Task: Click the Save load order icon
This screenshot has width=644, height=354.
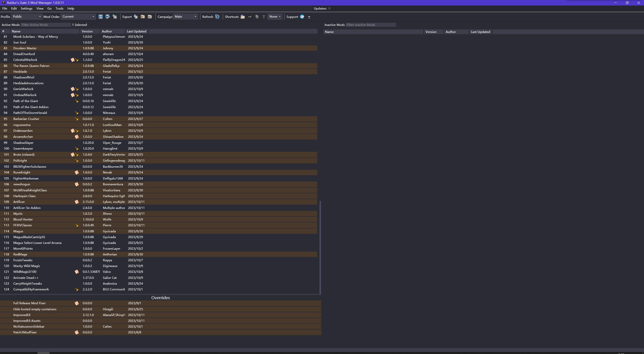Action: [x=100, y=17]
